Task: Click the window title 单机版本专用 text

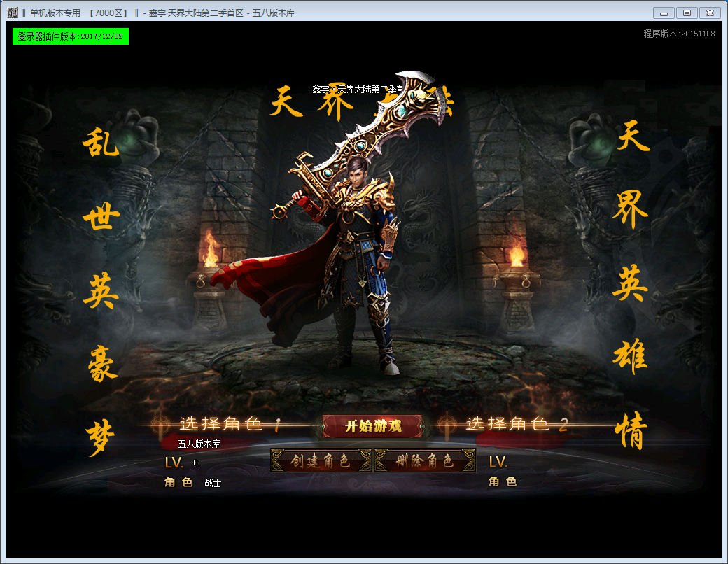Action: 55,13
